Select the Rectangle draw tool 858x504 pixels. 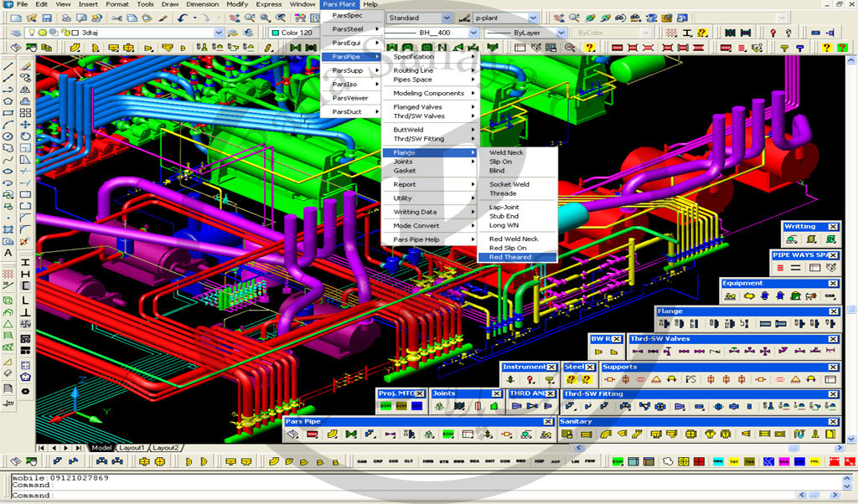8,113
